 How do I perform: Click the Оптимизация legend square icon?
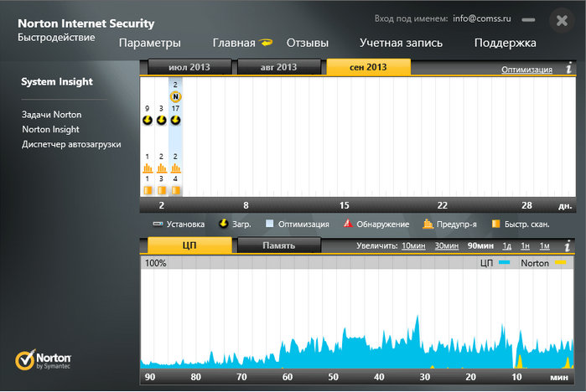[x=269, y=224]
